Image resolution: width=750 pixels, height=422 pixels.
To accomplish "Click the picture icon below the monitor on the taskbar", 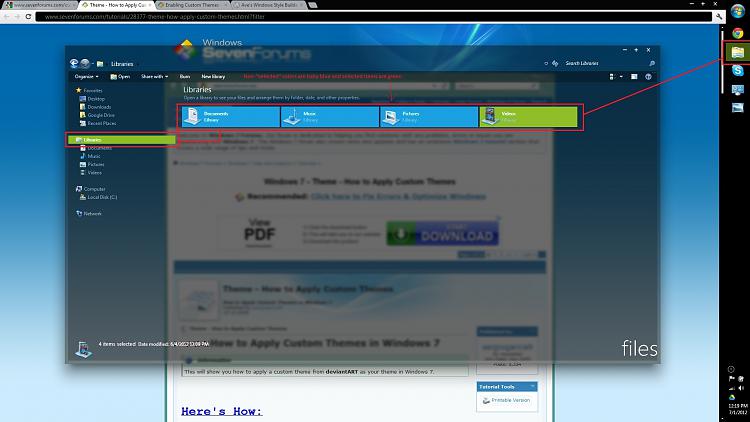I will pyautogui.click(x=738, y=108).
